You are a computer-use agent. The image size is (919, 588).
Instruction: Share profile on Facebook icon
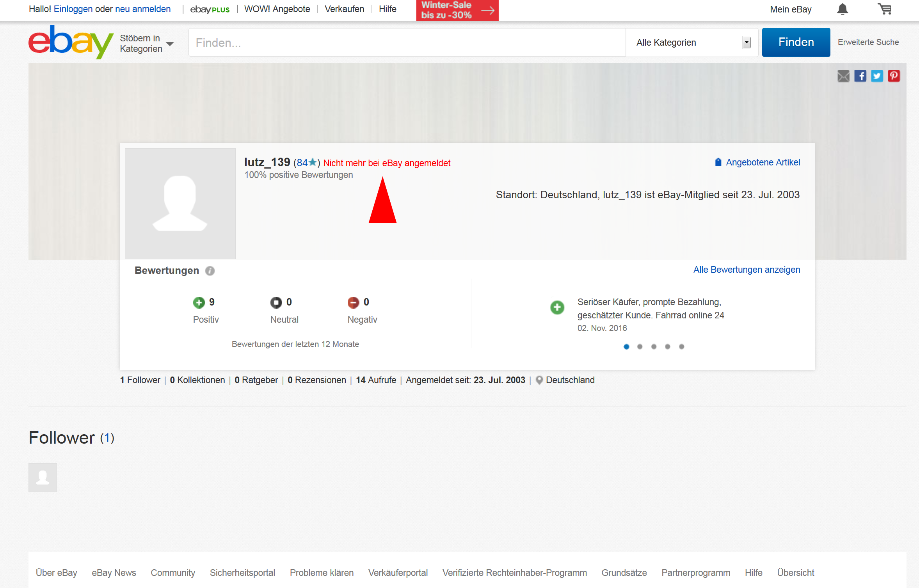[860, 76]
